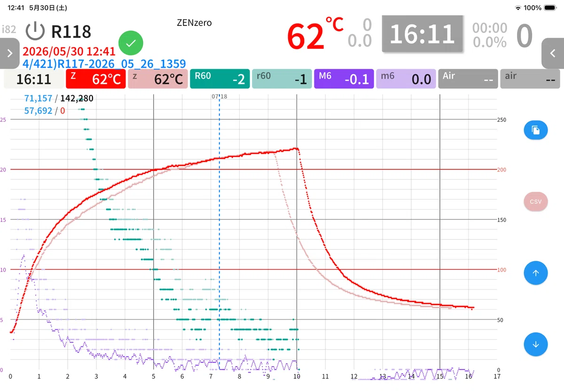Image resolution: width=564 pixels, height=392 pixels.
Task: Toggle the pink z 62°C series tile
Action: (157, 79)
